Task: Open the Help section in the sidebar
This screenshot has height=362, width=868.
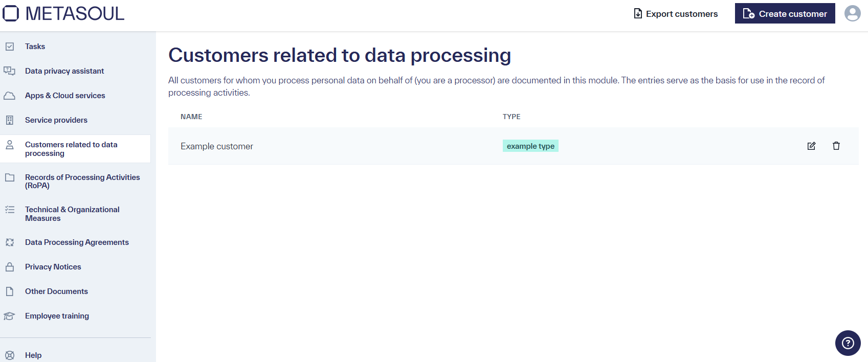Action: [33, 355]
